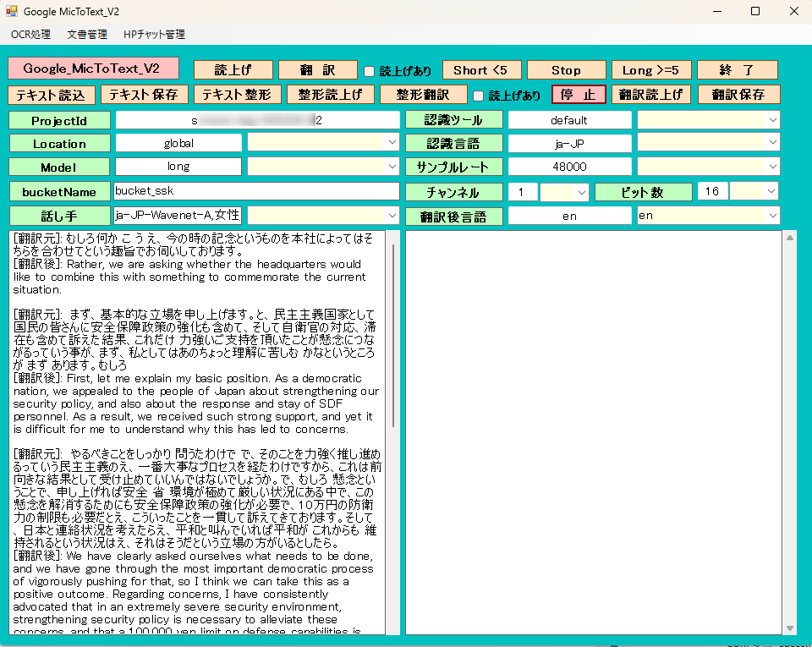Click into the bucketName text field
812x647 pixels.
[x=256, y=191]
